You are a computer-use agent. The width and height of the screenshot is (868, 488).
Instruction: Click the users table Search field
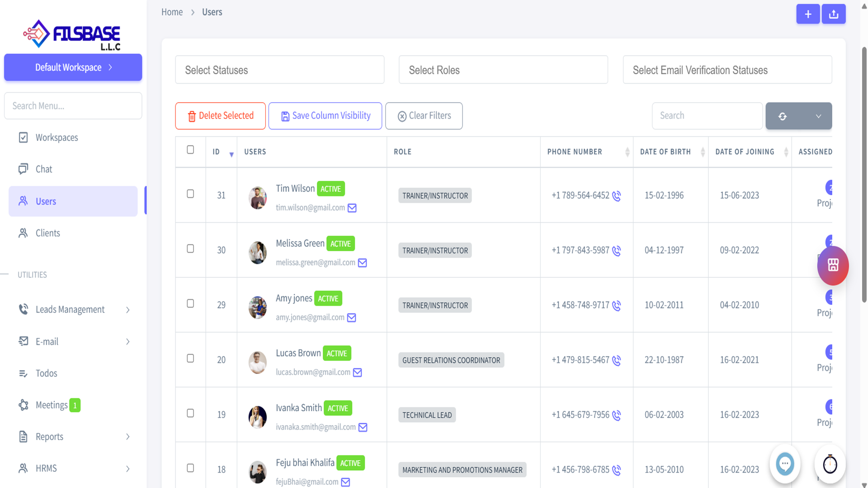point(707,116)
